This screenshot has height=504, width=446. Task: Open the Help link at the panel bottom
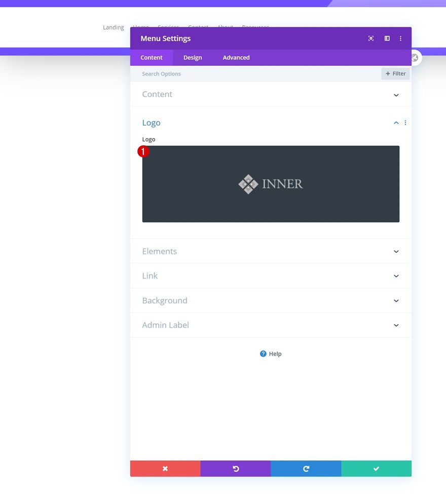pos(271,354)
